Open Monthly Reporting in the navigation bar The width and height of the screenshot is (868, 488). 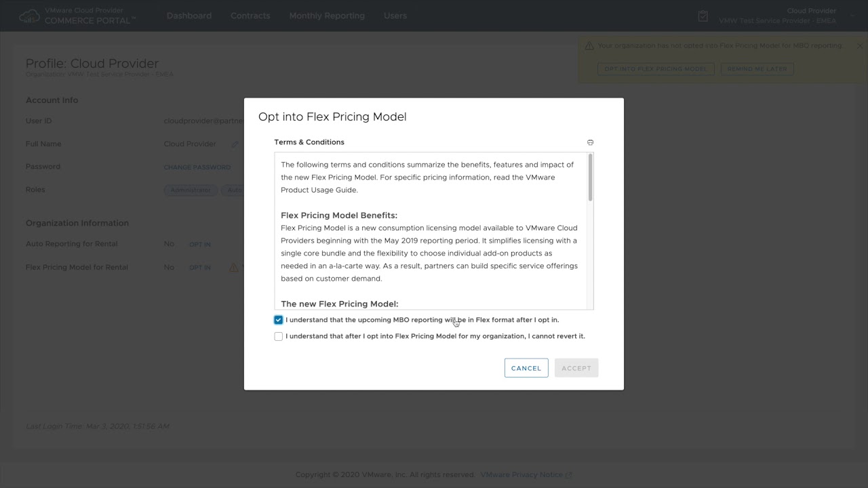327,16
